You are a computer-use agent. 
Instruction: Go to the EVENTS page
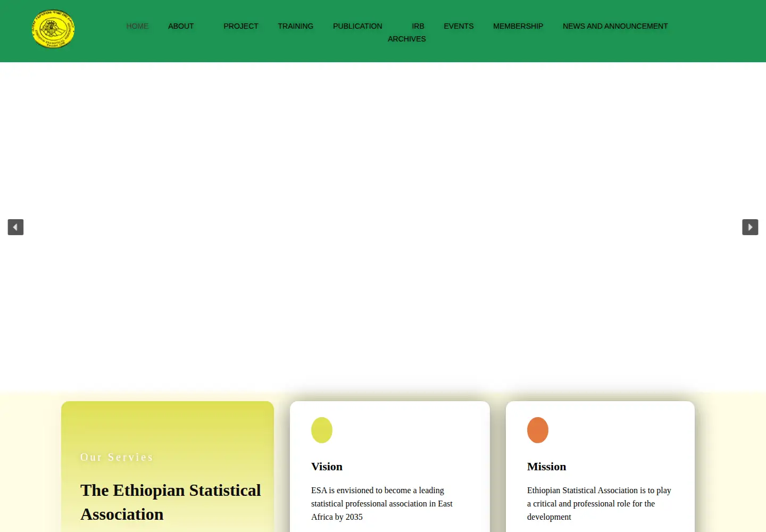click(459, 26)
